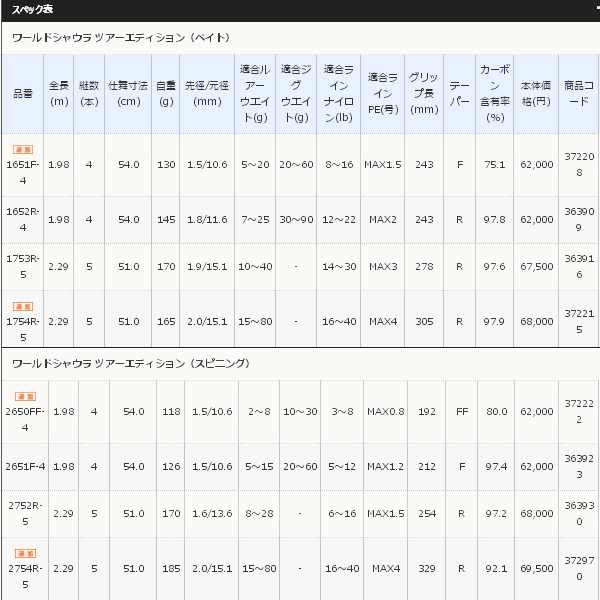
Task: Click the 追加 badge above 2754R-5
Action: (25, 553)
